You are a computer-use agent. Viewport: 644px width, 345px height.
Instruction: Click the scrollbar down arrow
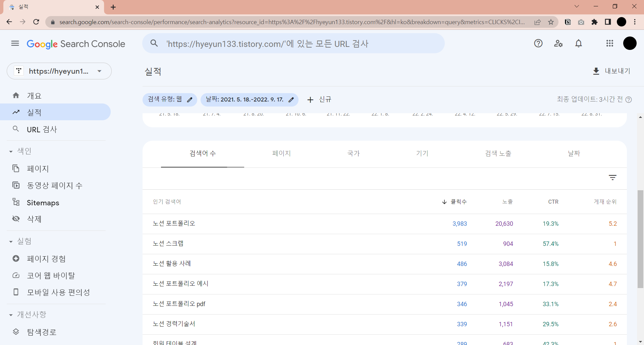(x=640, y=341)
